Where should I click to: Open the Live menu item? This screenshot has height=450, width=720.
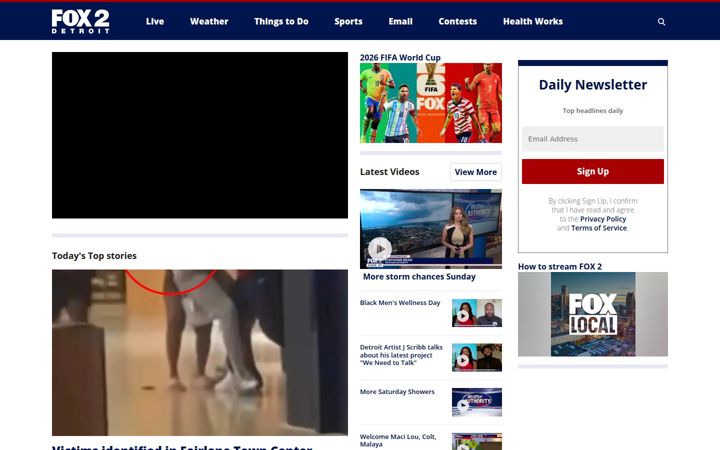(x=155, y=21)
